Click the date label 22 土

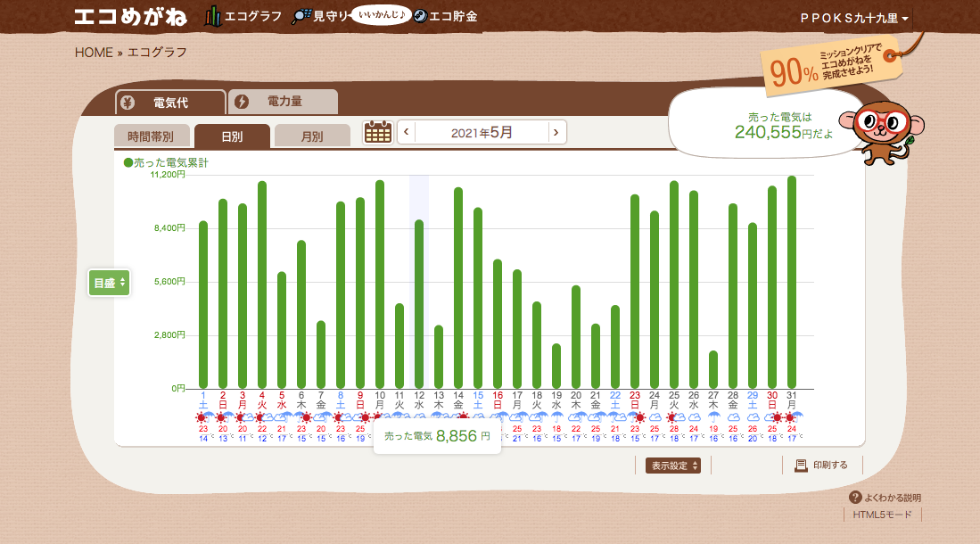615,400
